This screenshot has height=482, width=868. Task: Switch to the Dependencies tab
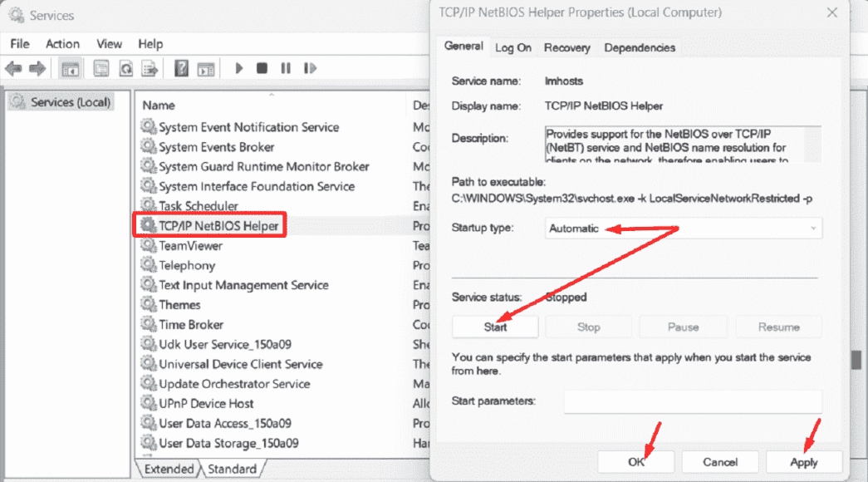point(640,47)
